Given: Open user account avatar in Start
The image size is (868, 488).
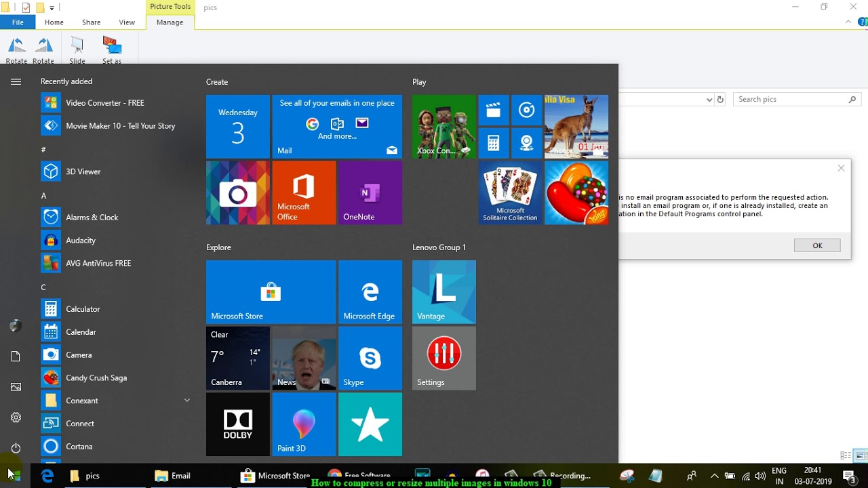Looking at the screenshot, I should (16, 326).
